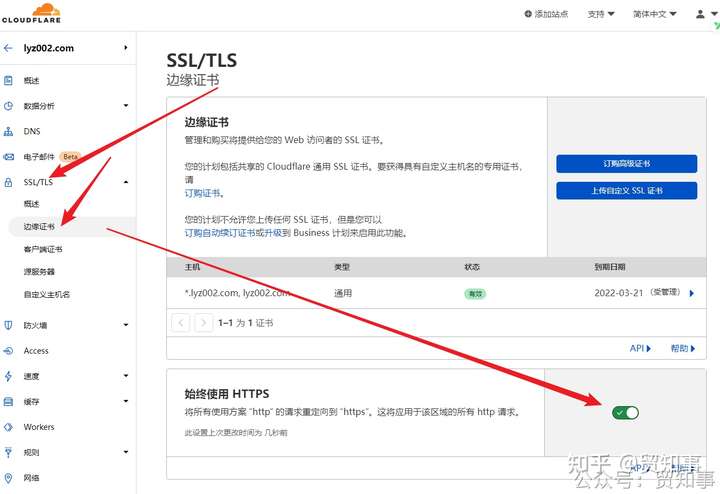Select 源服务器 in the sidebar
Viewport: 720px width, 494px height.
[x=39, y=272]
